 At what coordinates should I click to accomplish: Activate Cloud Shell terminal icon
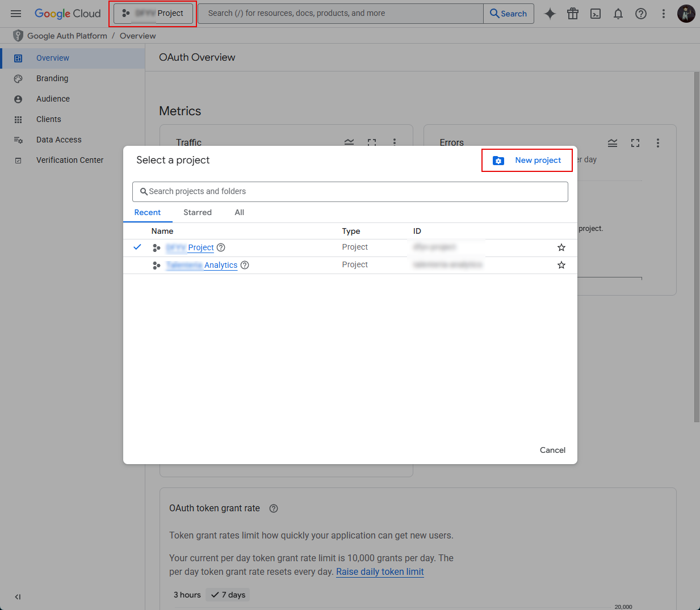pyautogui.click(x=595, y=14)
